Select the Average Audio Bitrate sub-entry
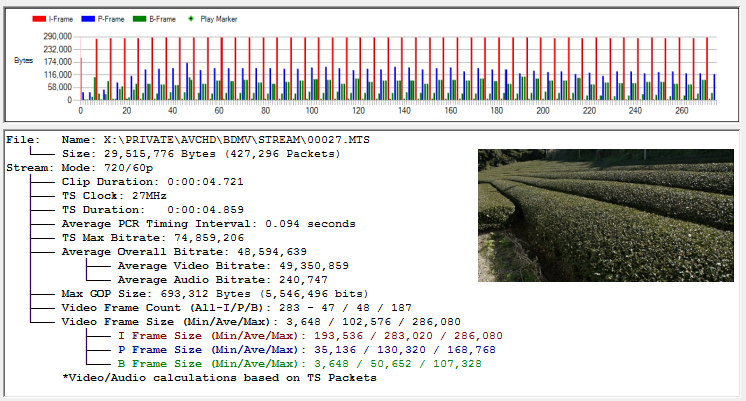This screenshot has height=401, width=746. (225, 280)
